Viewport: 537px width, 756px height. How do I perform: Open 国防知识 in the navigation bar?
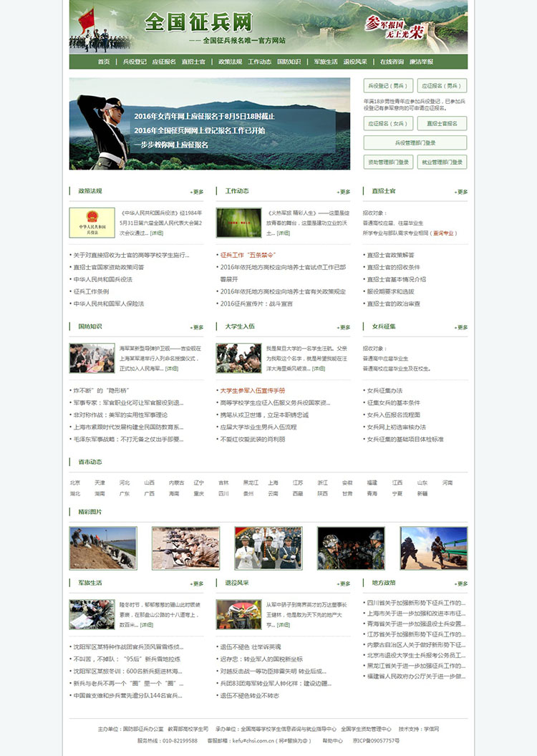click(289, 62)
